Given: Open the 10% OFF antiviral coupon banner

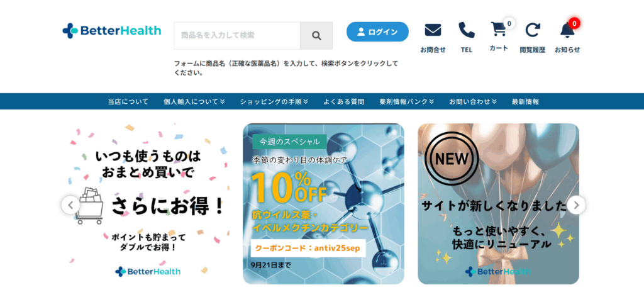Looking at the screenshot, I should 323,204.
